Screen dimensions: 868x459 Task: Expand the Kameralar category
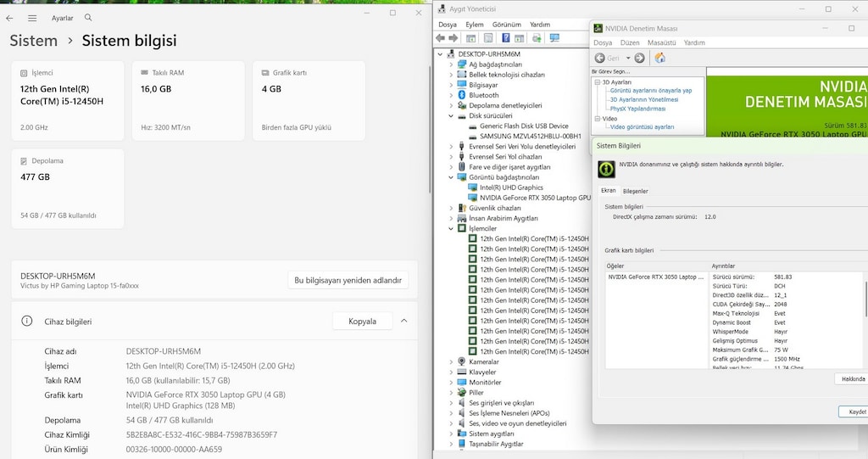[x=451, y=362]
